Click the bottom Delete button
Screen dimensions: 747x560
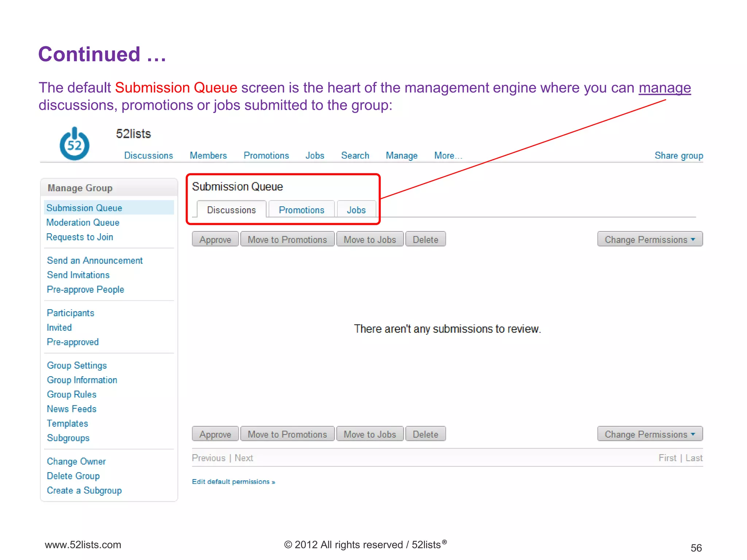point(426,434)
